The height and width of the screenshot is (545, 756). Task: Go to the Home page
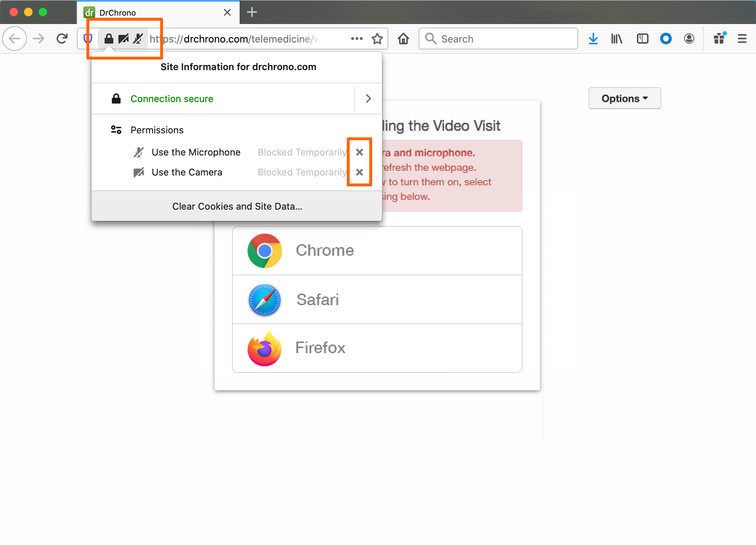point(403,39)
